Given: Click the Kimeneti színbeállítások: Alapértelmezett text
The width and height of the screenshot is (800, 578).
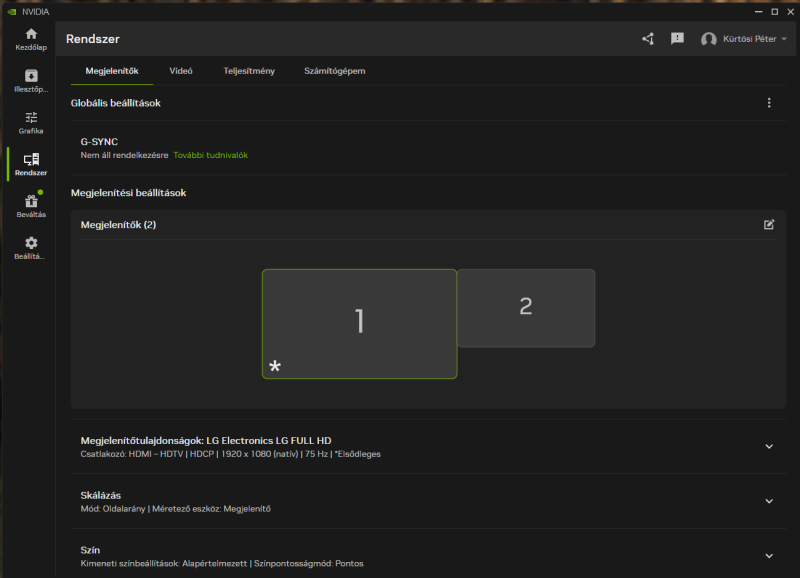Looking at the screenshot, I should coord(164,563).
